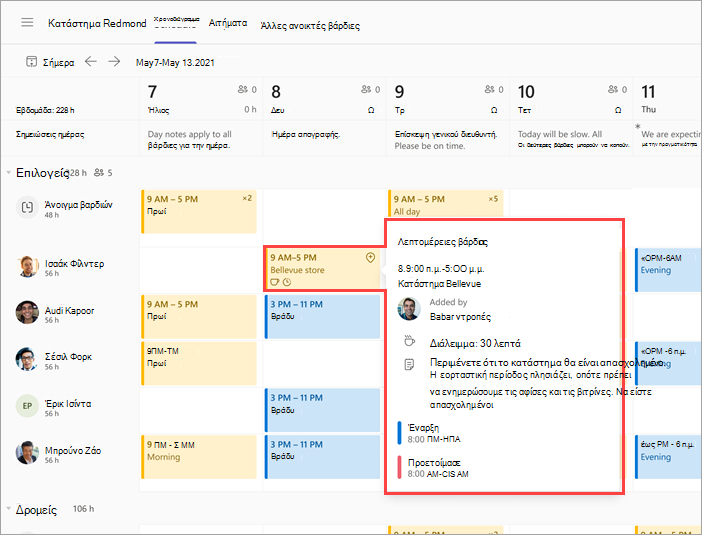The image size is (702, 535).
Task: Click the break coffee icon in shift details
Action: click(409, 341)
